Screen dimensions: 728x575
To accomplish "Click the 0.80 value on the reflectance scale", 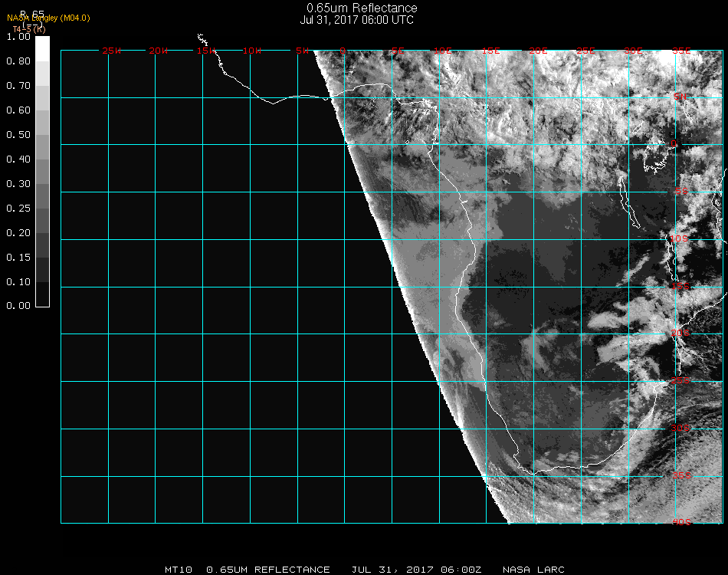I will (x=18, y=61).
